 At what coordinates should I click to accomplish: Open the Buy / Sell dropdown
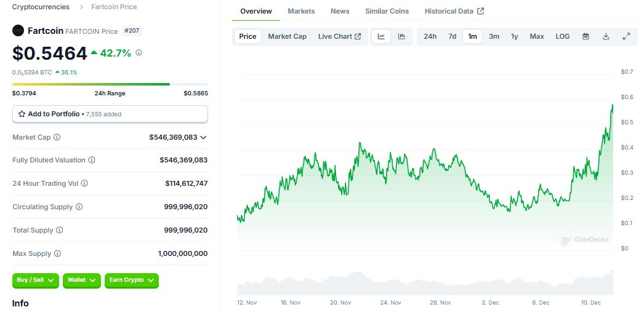click(x=36, y=281)
